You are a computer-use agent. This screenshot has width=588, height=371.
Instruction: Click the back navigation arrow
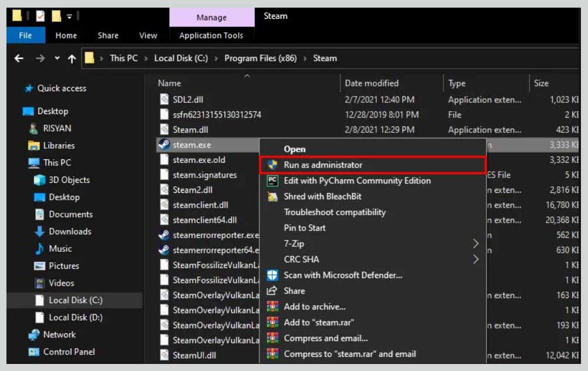point(18,58)
